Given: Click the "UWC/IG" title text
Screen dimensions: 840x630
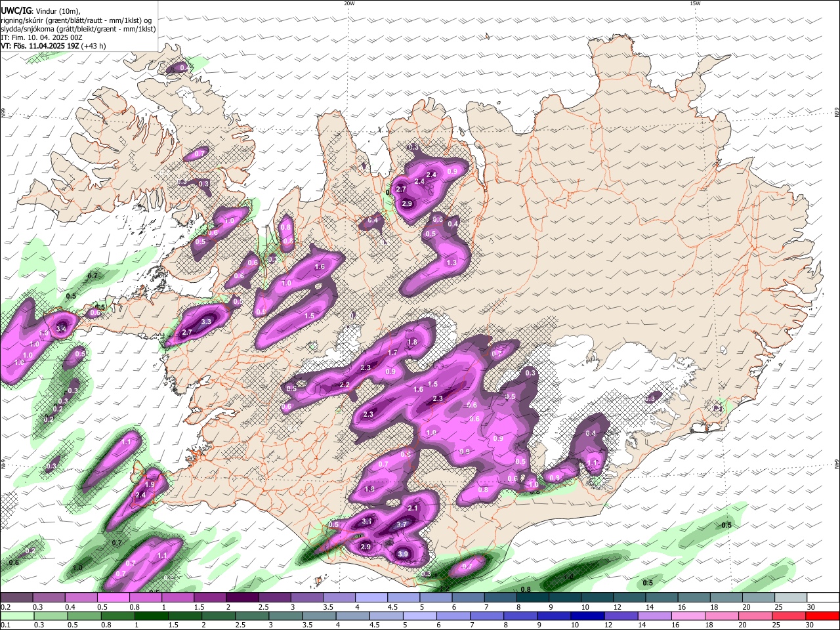Looking at the screenshot, I should (x=15, y=10).
